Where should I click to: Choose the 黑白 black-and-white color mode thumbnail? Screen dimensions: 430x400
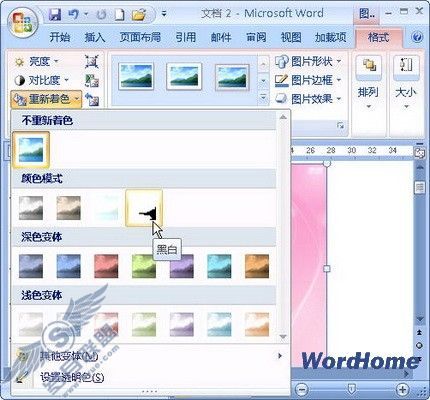[x=144, y=208]
